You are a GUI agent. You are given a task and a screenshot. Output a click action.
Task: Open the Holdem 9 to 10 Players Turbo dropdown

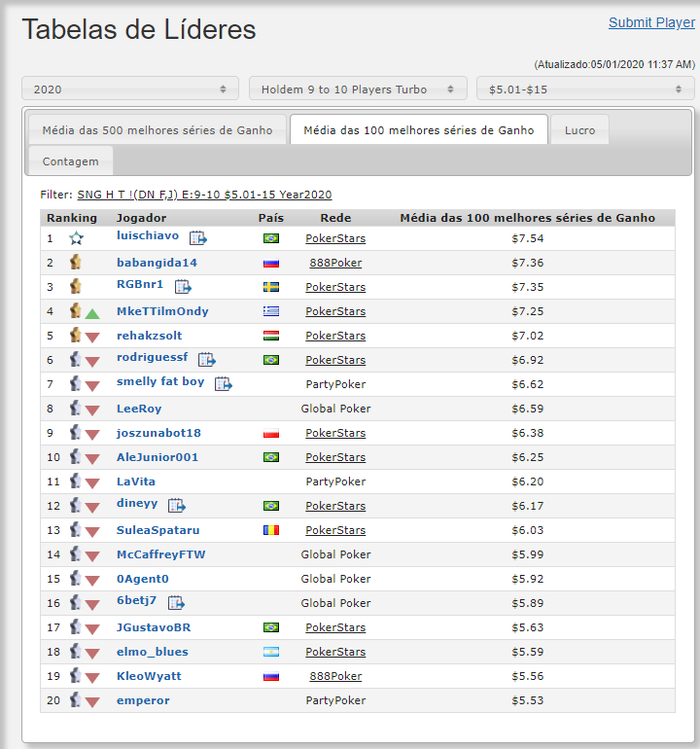pyautogui.click(x=358, y=89)
